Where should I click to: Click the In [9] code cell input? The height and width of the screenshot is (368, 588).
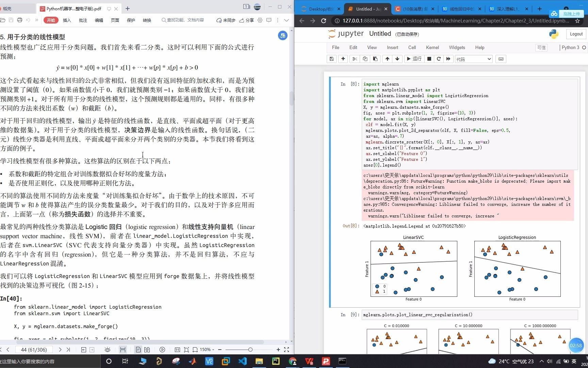(x=470, y=315)
